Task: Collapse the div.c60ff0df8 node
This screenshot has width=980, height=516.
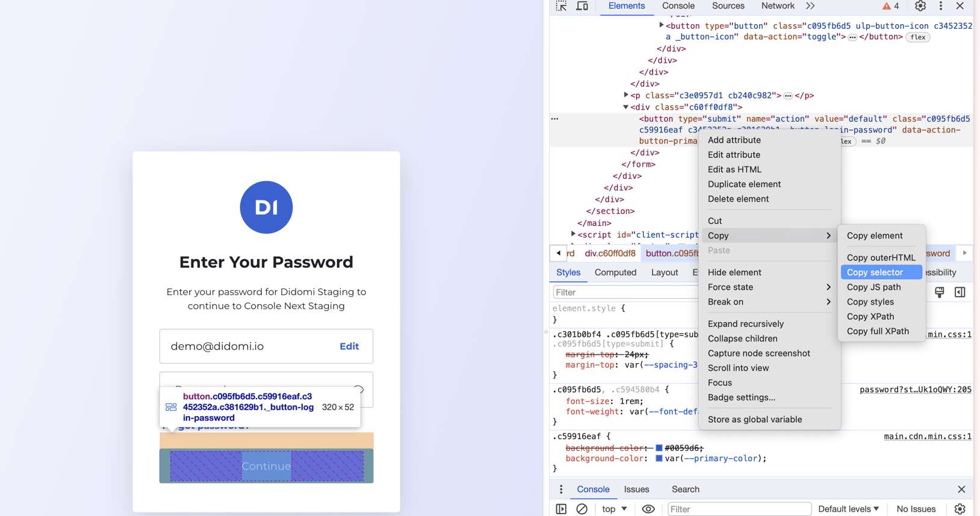Action: click(x=626, y=107)
